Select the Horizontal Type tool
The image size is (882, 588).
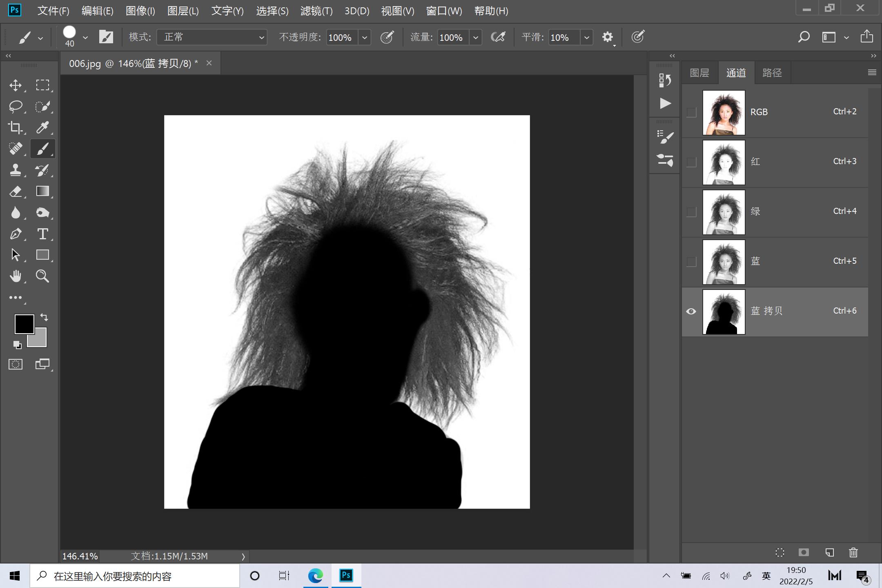[x=42, y=234]
